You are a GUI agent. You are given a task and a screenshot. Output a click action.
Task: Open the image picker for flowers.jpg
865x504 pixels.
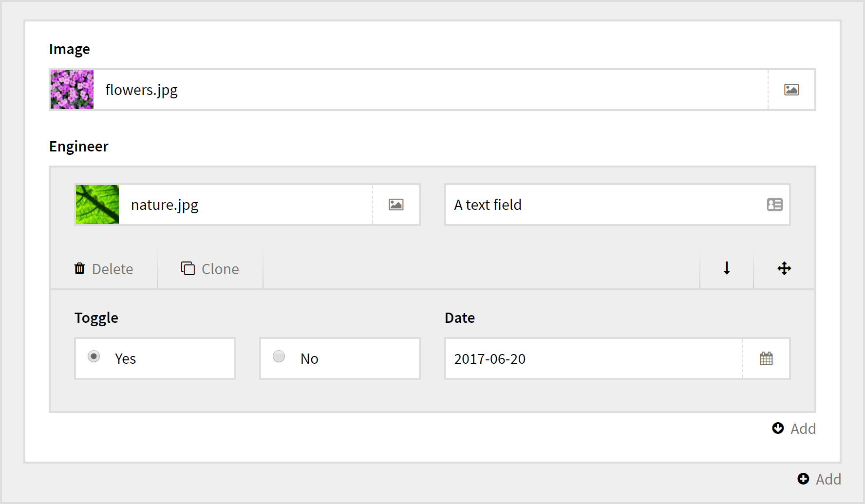791,90
